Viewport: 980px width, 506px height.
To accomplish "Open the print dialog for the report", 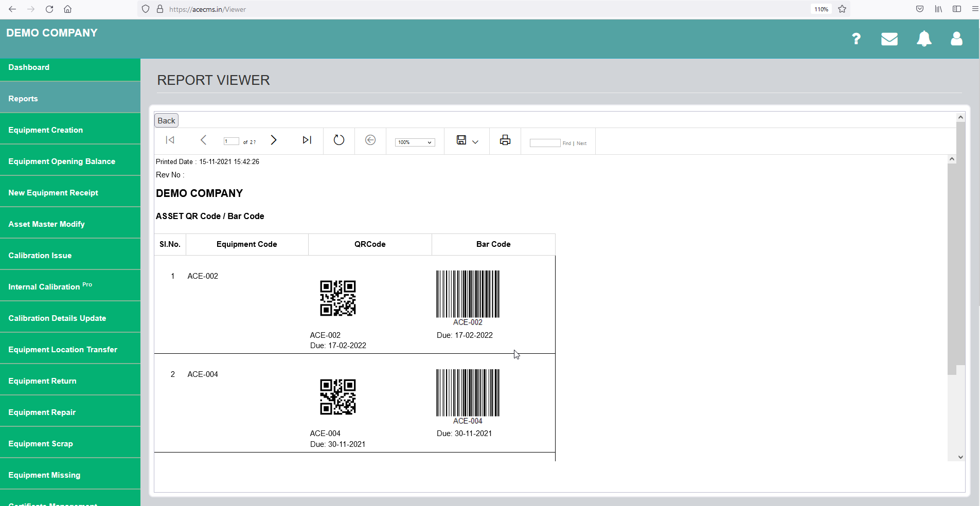I will pyautogui.click(x=505, y=140).
